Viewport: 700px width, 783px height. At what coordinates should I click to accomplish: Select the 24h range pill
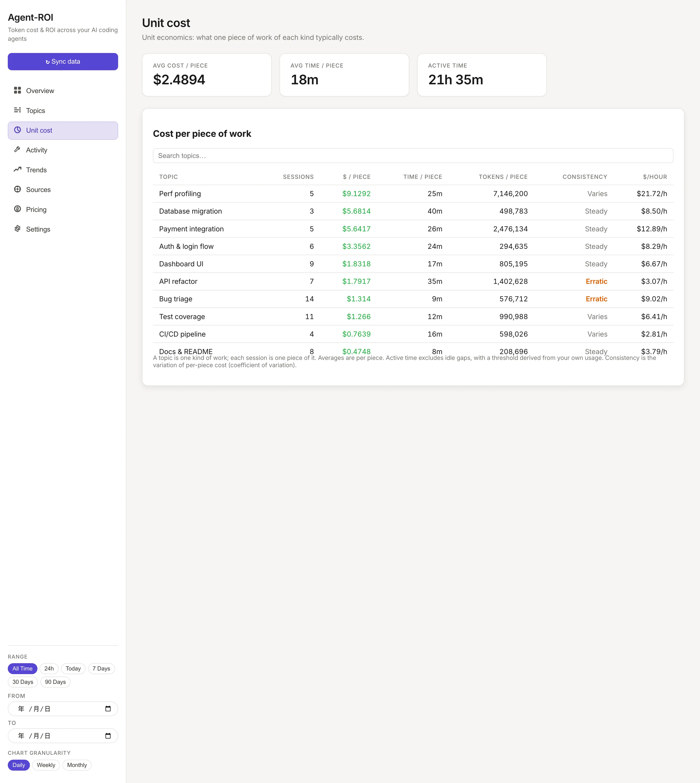point(49,668)
